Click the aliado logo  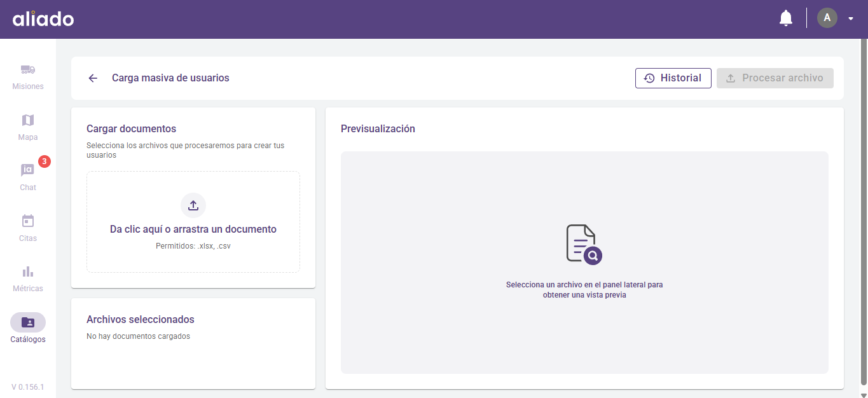point(43,19)
